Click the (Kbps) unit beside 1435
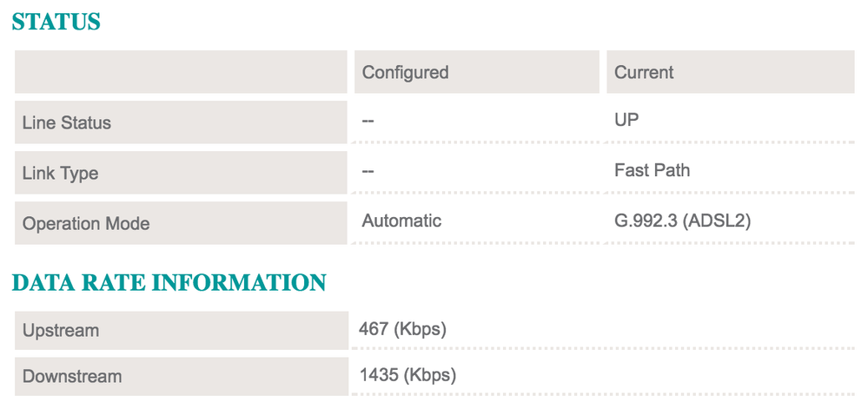This screenshot has width=868, height=415. coord(430,375)
